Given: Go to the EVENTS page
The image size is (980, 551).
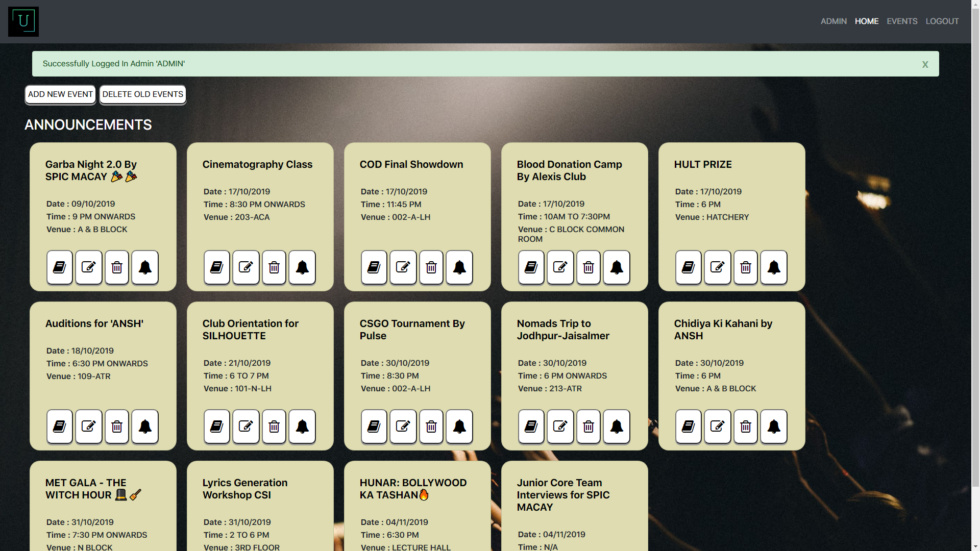Looking at the screenshot, I should click(x=902, y=21).
